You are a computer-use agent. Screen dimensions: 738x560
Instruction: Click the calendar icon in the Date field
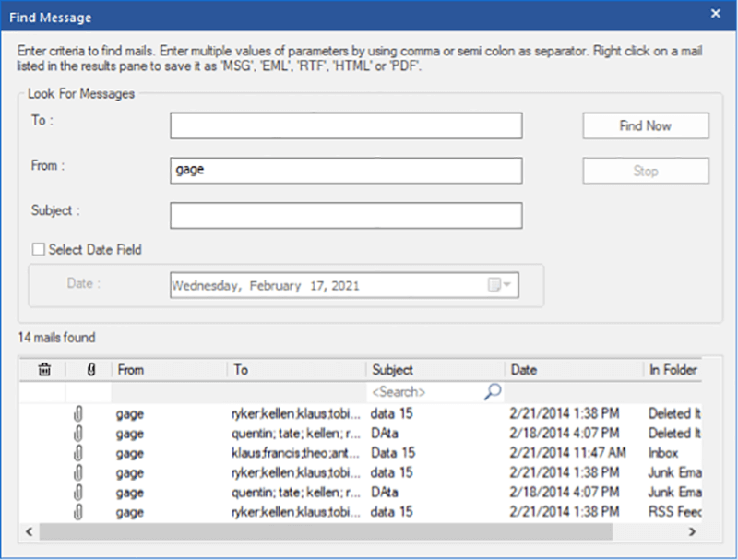(494, 286)
